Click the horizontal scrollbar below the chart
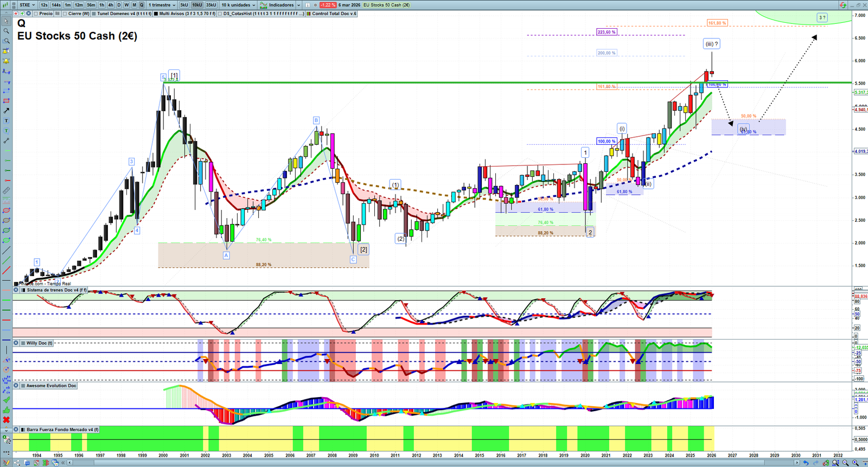This screenshot has height=467, width=868. pyautogui.click(x=433, y=463)
